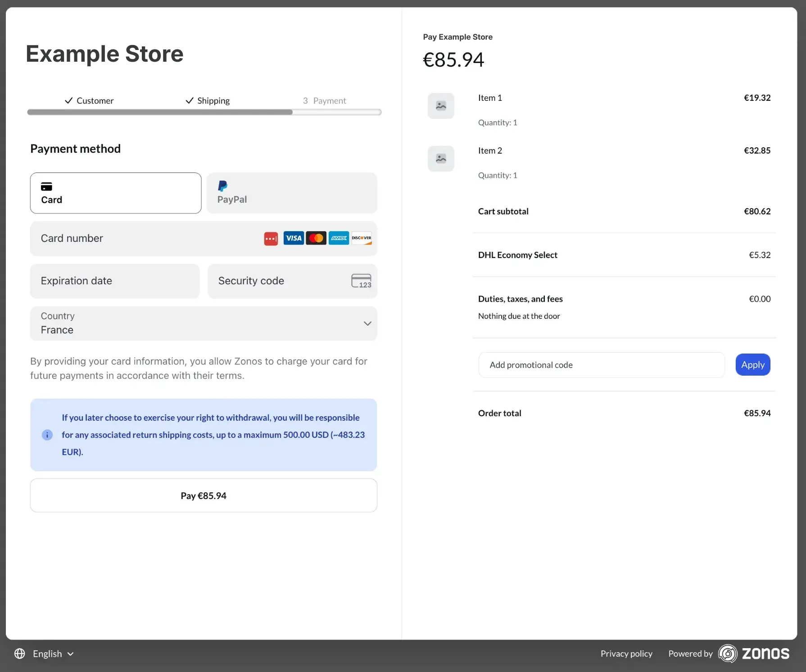Go back to the Customer step
Viewport: 806px width, 672px height.
coord(89,100)
